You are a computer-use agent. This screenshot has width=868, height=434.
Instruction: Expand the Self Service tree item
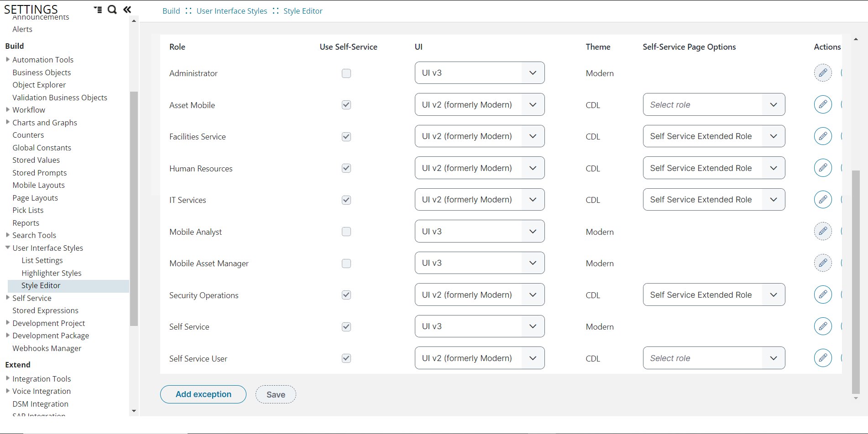coord(7,298)
